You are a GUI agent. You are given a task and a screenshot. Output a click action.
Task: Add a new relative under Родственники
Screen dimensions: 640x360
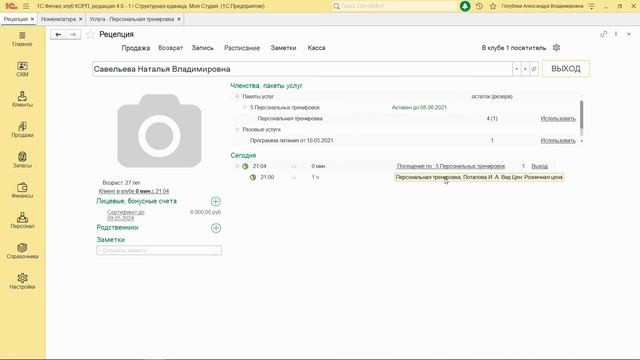click(216, 228)
